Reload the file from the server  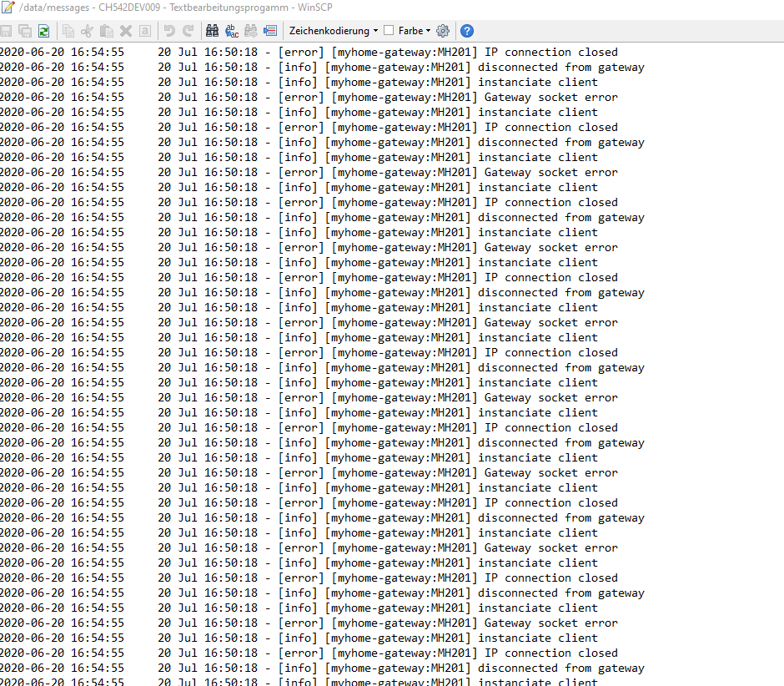point(42,30)
